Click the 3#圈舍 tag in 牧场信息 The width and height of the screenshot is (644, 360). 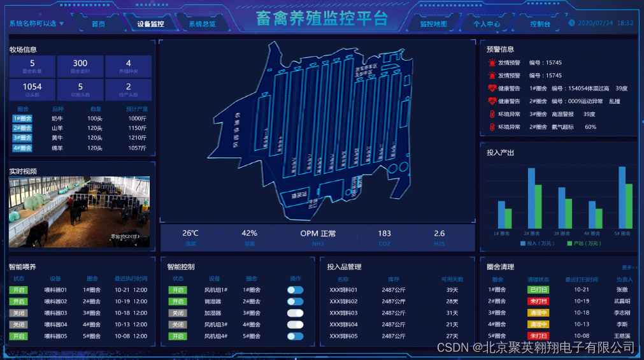click(x=22, y=138)
